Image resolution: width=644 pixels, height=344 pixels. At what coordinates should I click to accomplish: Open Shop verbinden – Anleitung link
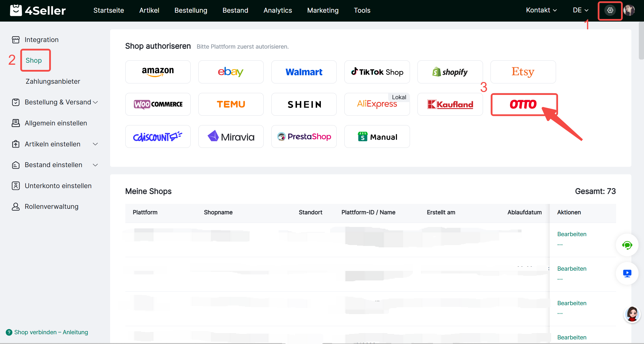[51, 332]
